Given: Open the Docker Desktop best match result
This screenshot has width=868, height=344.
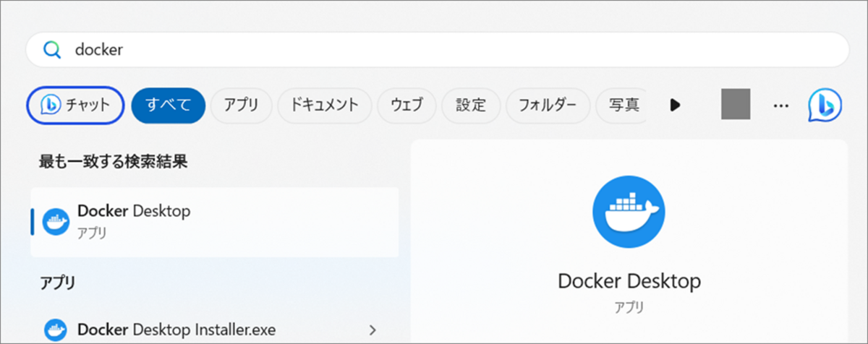Looking at the screenshot, I should click(x=215, y=222).
